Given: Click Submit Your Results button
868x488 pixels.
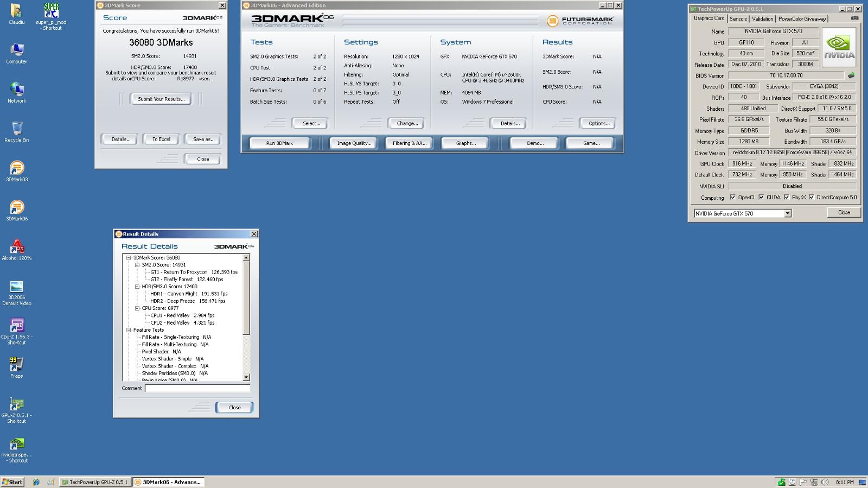Looking at the screenshot, I should point(161,99).
